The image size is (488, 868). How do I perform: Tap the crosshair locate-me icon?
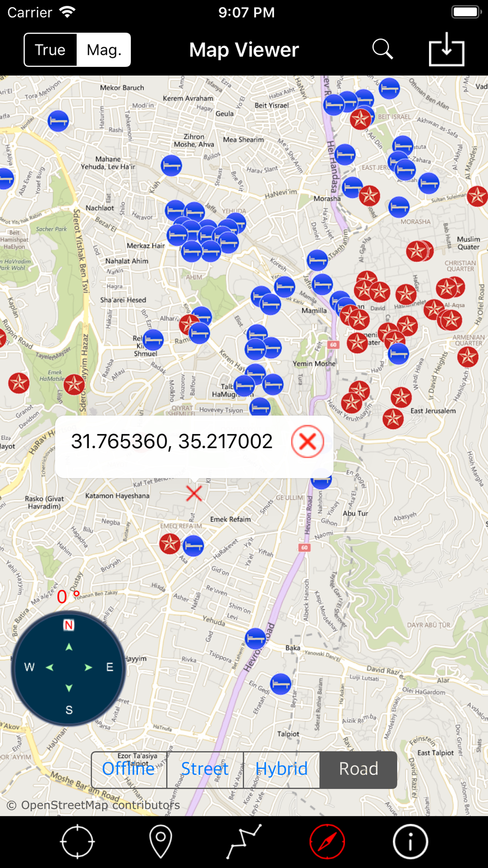(77, 841)
